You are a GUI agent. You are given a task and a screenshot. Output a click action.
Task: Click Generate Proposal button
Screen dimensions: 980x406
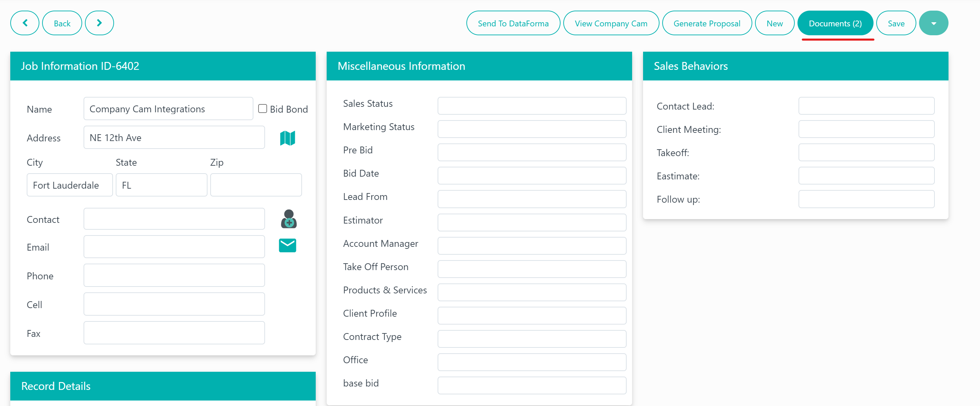pos(706,23)
